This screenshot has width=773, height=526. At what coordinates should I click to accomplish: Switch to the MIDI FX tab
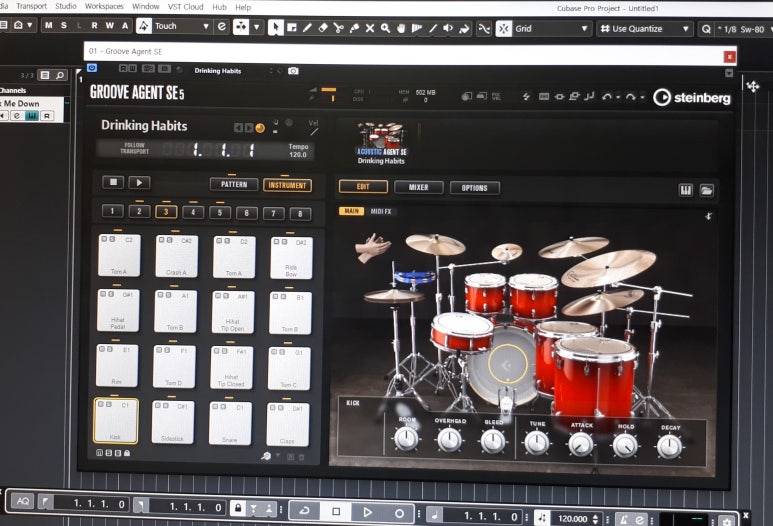pyautogui.click(x=381, y=211)
